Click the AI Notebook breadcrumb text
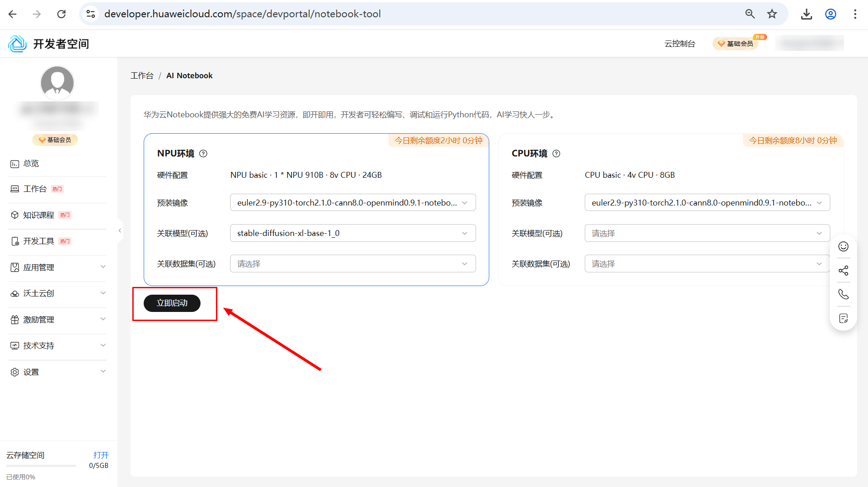Viewport: 868px width, 487px height. (x=190, y=75)
